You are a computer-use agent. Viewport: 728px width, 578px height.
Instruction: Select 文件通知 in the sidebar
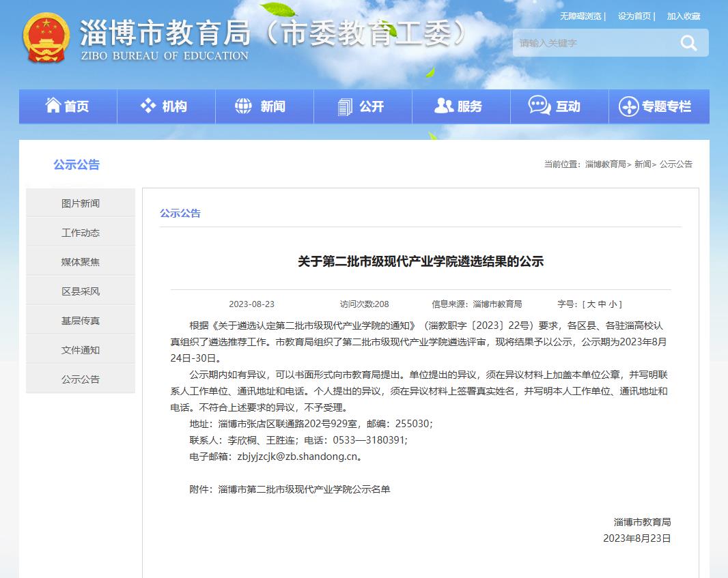coord(81,350)
